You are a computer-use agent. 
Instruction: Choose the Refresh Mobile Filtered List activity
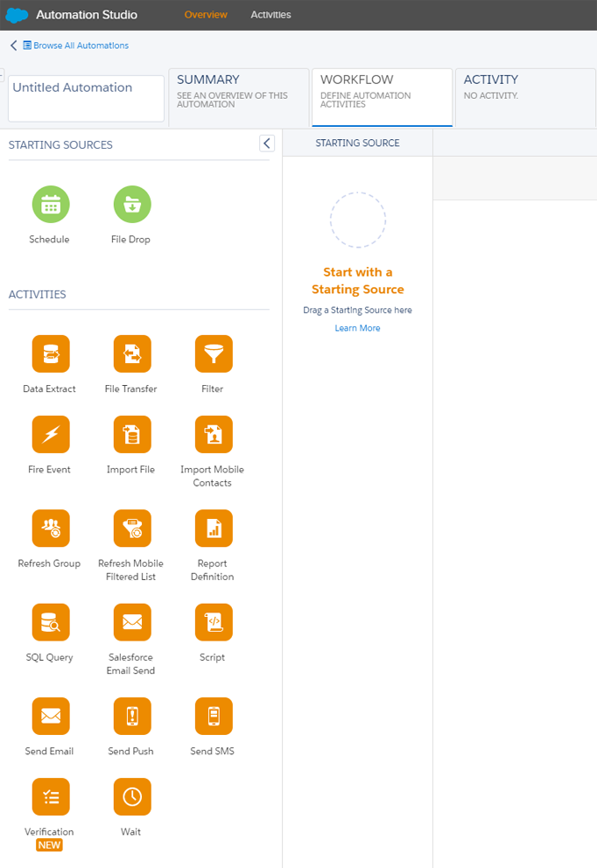coord(131,528)
